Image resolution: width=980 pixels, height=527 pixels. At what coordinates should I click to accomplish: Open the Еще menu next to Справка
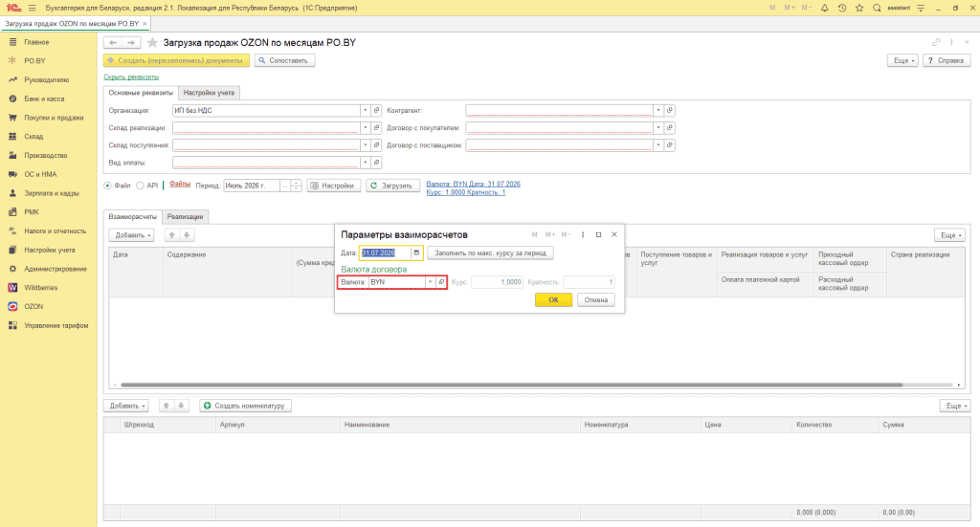point(903,60)
